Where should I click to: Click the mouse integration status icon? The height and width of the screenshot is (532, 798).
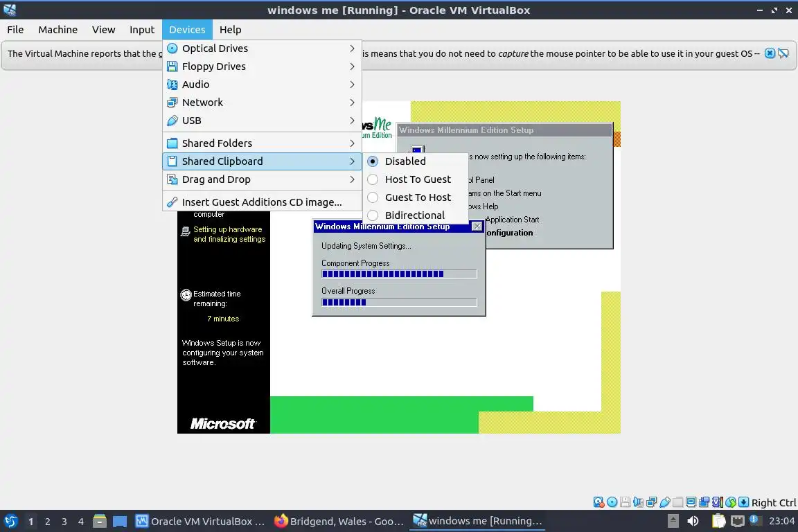(x=731, y=502)
